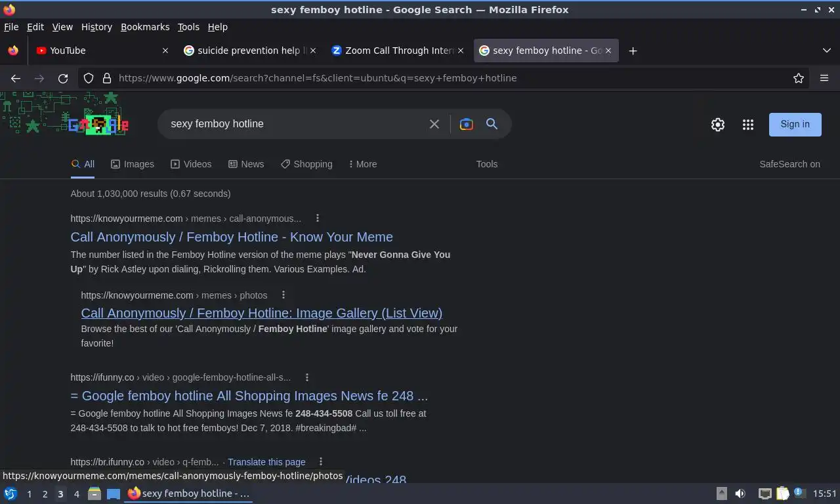The height and width of the screenshot is (504, 840).
Task: Open the Firefox hamburger menu
Action: tap(824, 78)
